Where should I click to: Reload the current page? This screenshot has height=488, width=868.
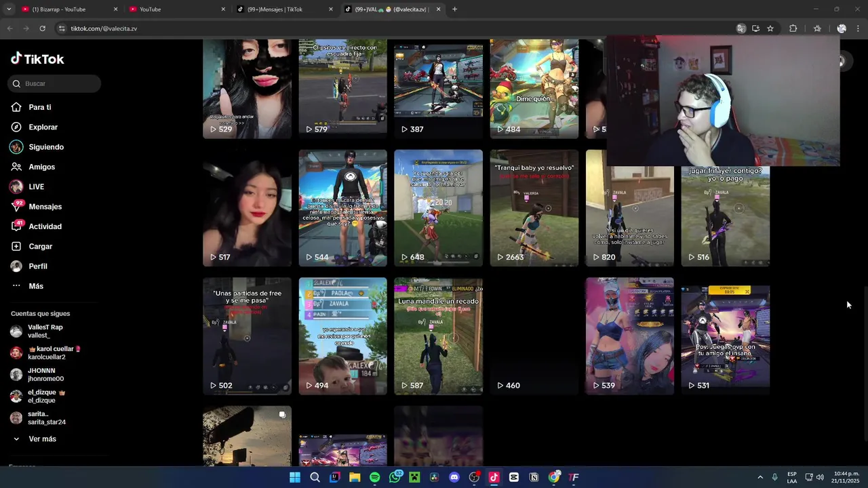click(x=42, y=28)
